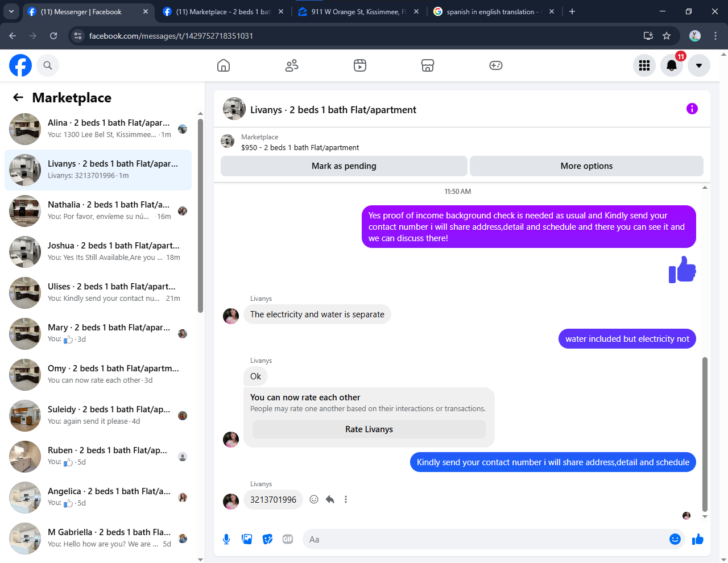728x563 pixels.
Task: Open Ruben's conversation in the list
Action: point(98,457)
